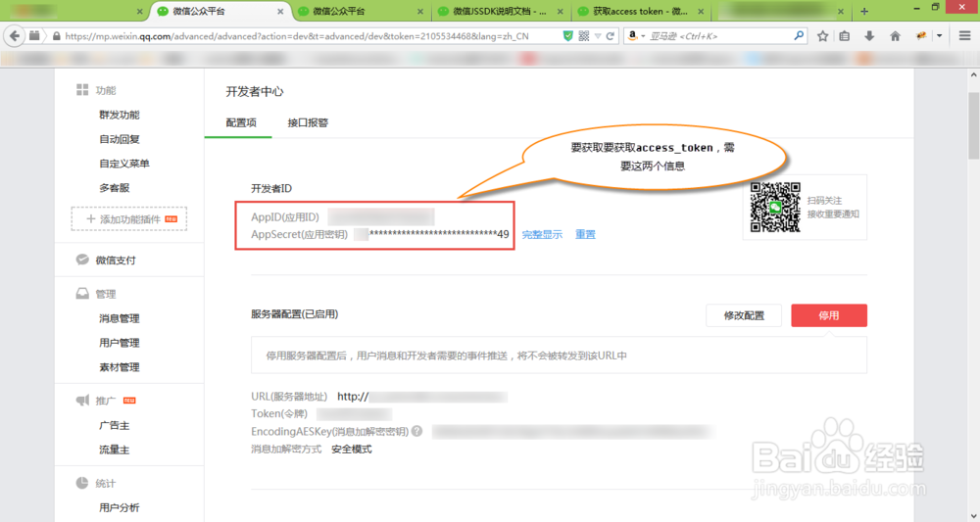Click 完整显示 to reveal the AppSecret

[542, 235]
